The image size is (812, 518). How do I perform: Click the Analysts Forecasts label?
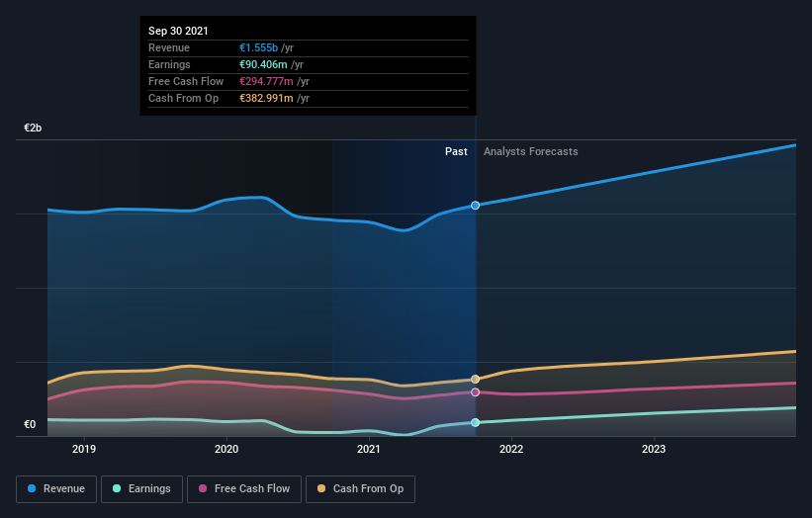(x=531, y=151)
